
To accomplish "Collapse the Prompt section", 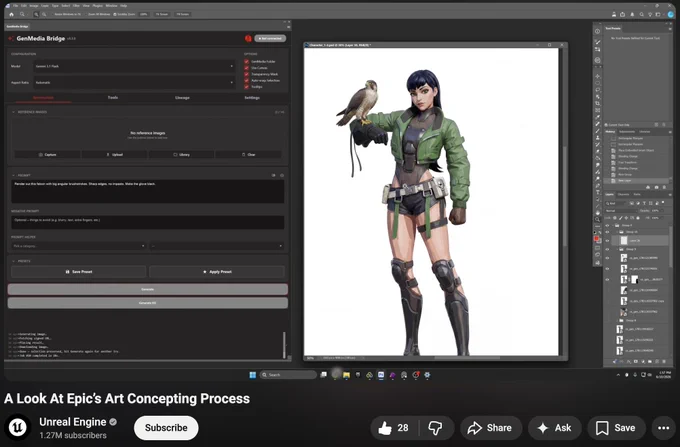I will (13, 175).
